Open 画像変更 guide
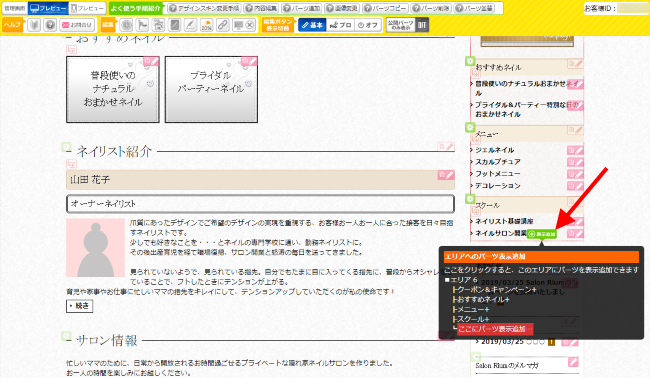Viewport: 650px width, 378px height. coord(342,8)
